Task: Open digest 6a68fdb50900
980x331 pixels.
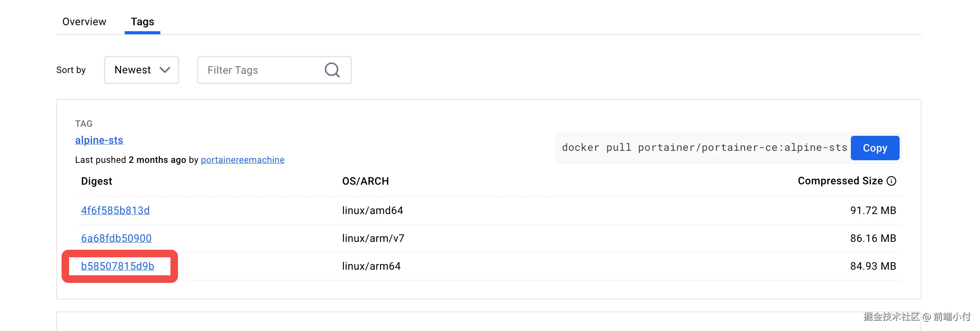Action: 116,238
